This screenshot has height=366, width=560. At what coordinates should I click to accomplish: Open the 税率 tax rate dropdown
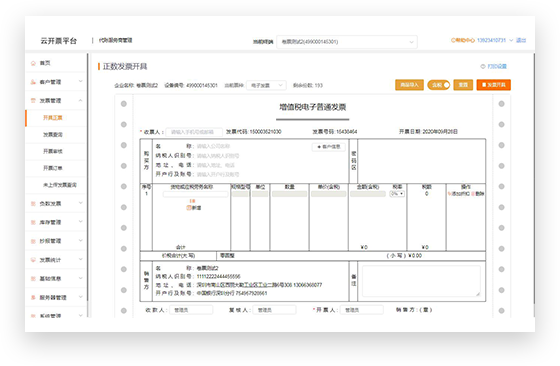[x=397, y=194]
